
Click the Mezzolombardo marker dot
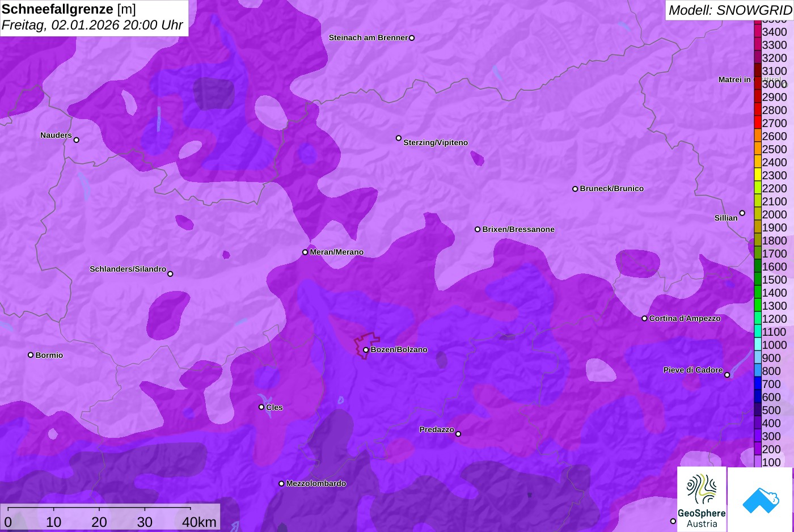[x=281, y=484]
